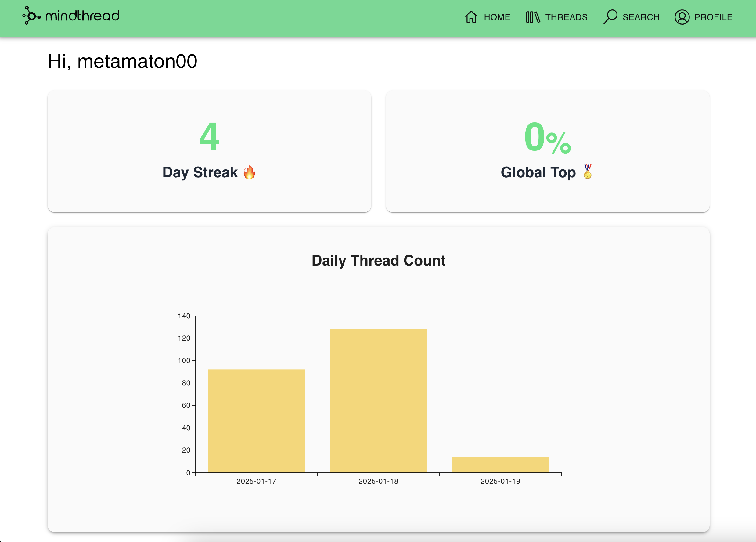The image size is (756, 542).
Task: Click the 0% Global Top value
Action: tap(547, 137)
